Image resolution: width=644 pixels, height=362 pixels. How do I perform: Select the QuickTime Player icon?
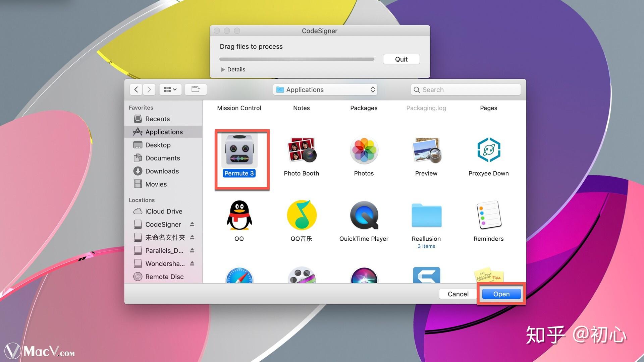[x=364, y=216]
